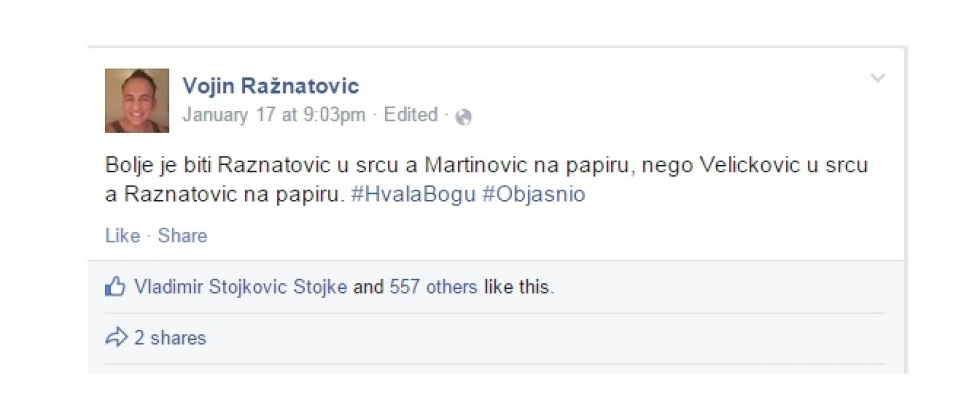
Task: View the 2 shares list
Action: tap(169, 338)
